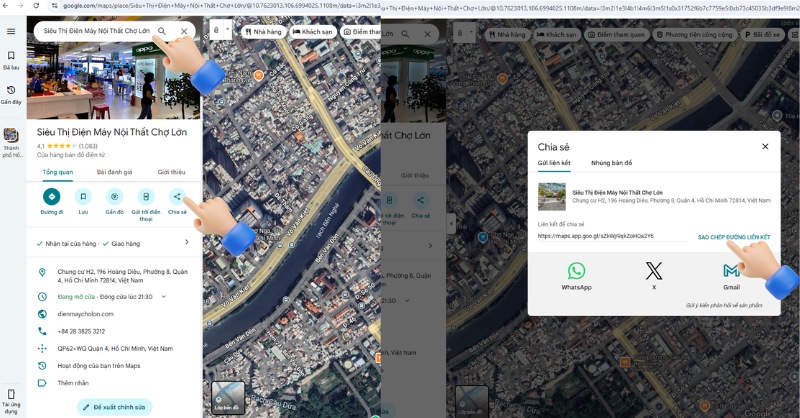This screenshot has height=418, width=800.
Task: Click the bright Chia sẻ share icon
Action: click(177, 196)
